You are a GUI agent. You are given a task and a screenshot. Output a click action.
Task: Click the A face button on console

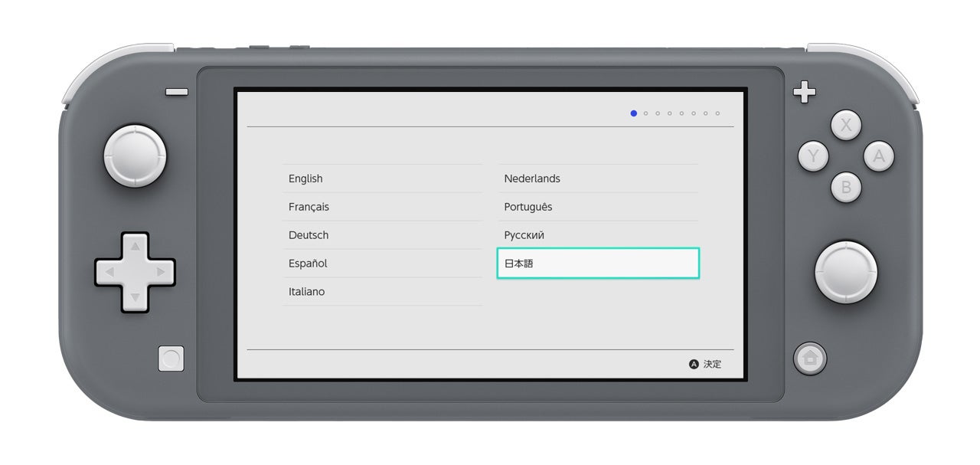(879, 157)
